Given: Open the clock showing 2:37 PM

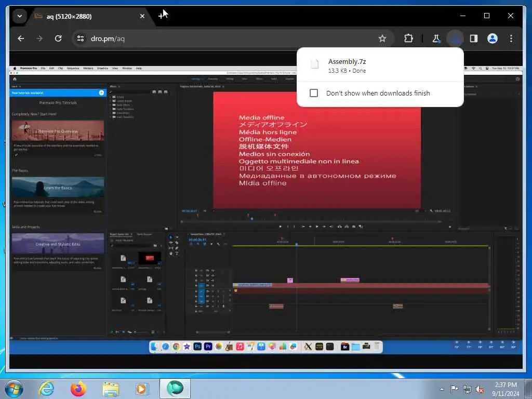Looking at the screenshot, I should pyautogui.click(x=506, y=389).
